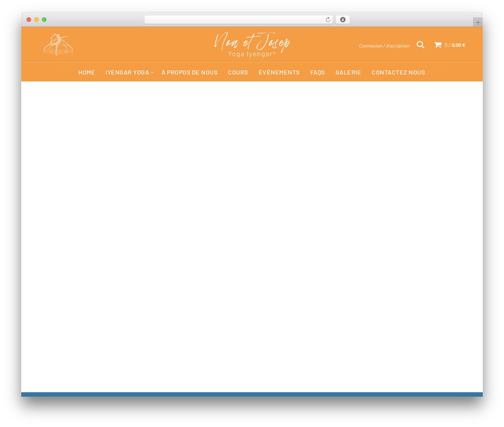The height and width of the screenshot is (427, 504).
Task: Go to the Home menu item
Action: pyautogui.click(x=87, y=72)
